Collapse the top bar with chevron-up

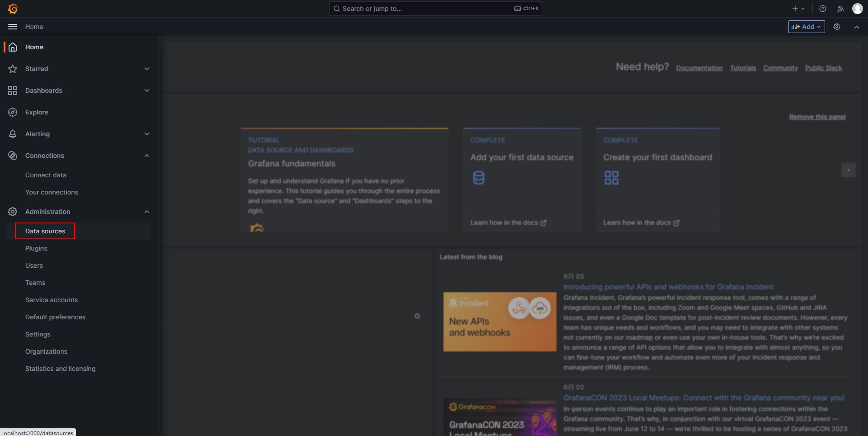857,27
